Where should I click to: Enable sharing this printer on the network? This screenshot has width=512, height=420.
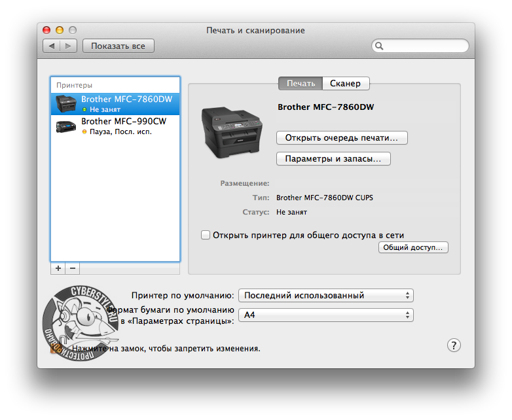click(x=206, y=235)
